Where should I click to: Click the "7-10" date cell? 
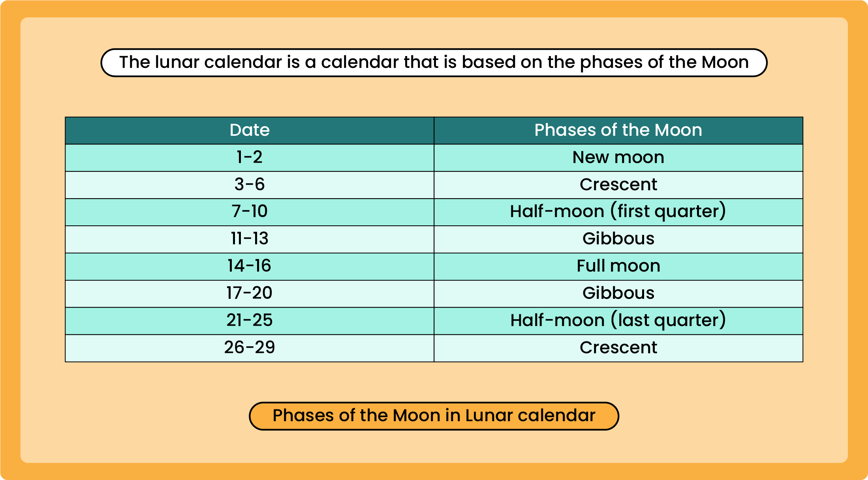point(250,212)
